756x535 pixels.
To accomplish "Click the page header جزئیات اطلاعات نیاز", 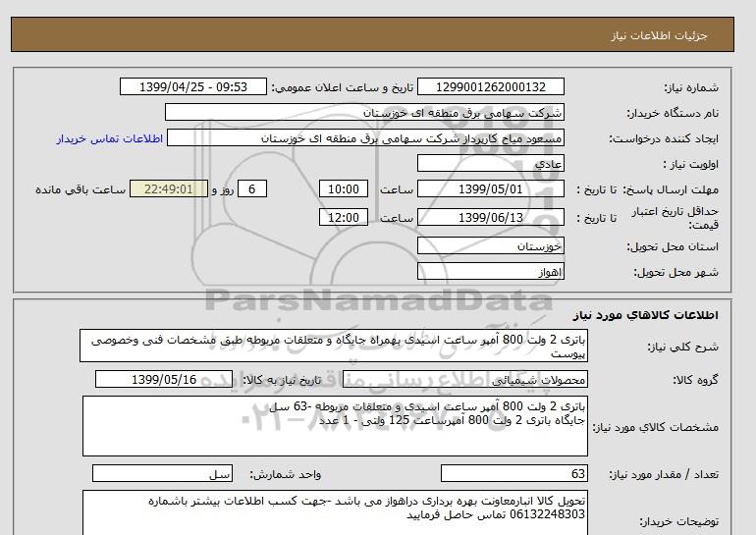I will pyautogui.click(x=659, y=35).
